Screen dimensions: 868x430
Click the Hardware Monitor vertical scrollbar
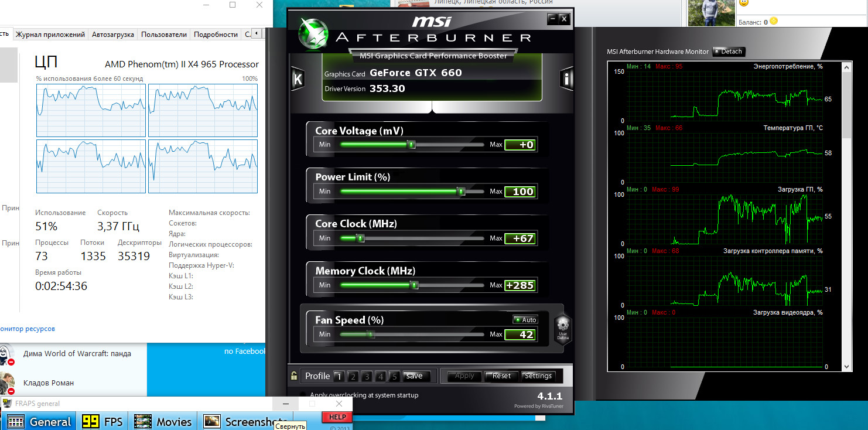[847, 217]
